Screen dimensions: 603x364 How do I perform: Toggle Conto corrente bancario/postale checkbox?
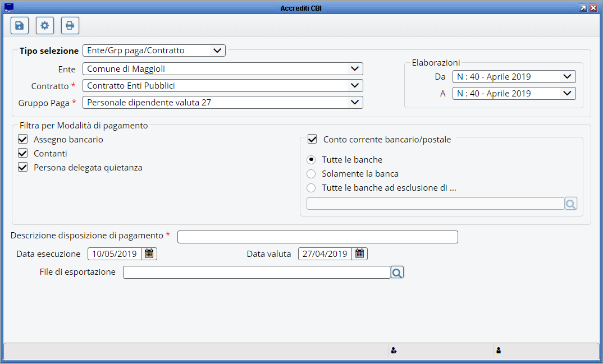(x=312, y=139)
